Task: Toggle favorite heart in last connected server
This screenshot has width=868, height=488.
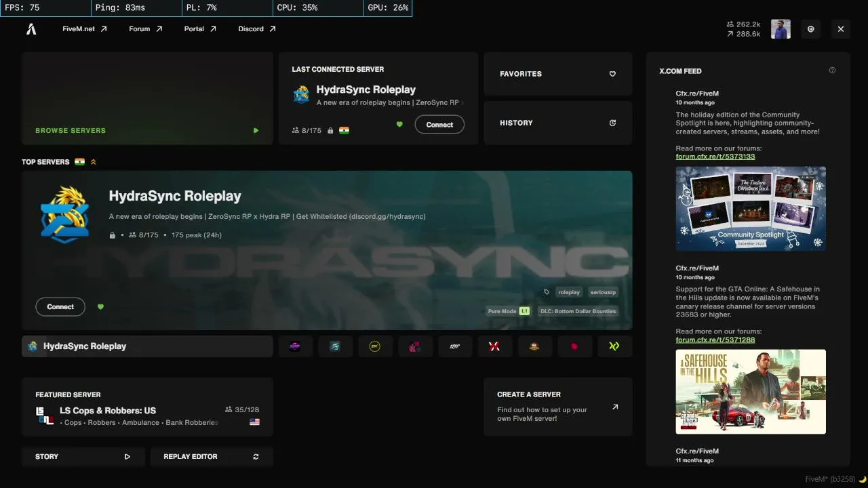Action: (399, 124)
